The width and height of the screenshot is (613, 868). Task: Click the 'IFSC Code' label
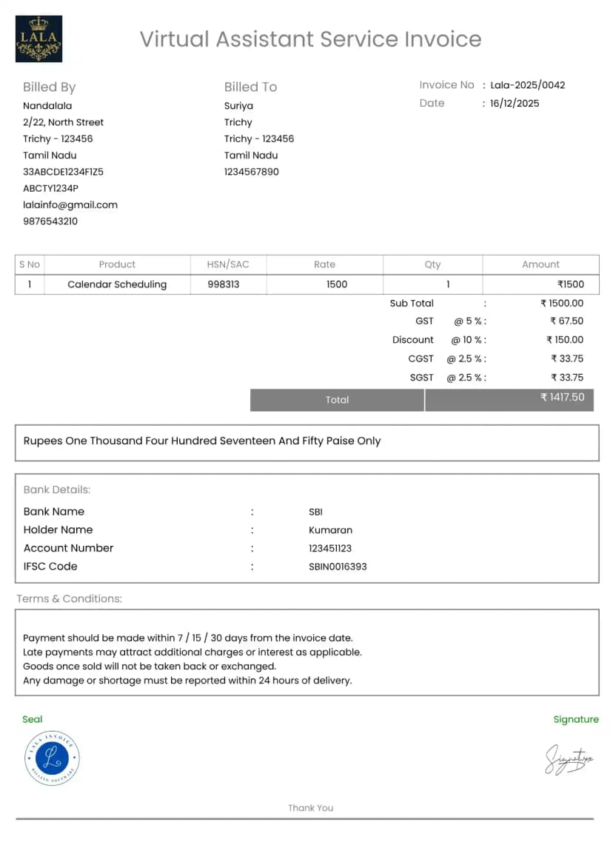coord(50,567)
